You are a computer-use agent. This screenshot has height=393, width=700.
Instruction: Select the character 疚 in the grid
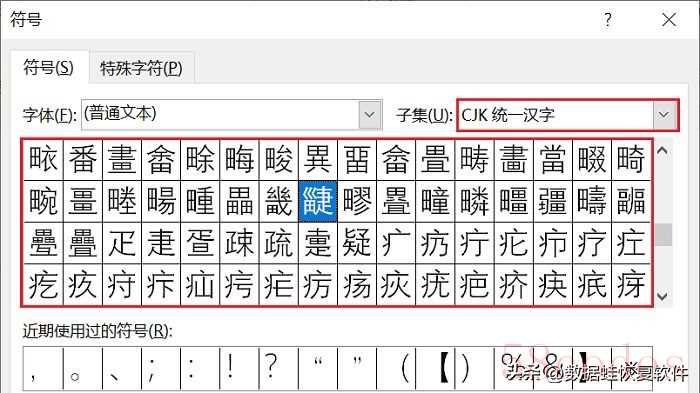(x=83, y=284)
